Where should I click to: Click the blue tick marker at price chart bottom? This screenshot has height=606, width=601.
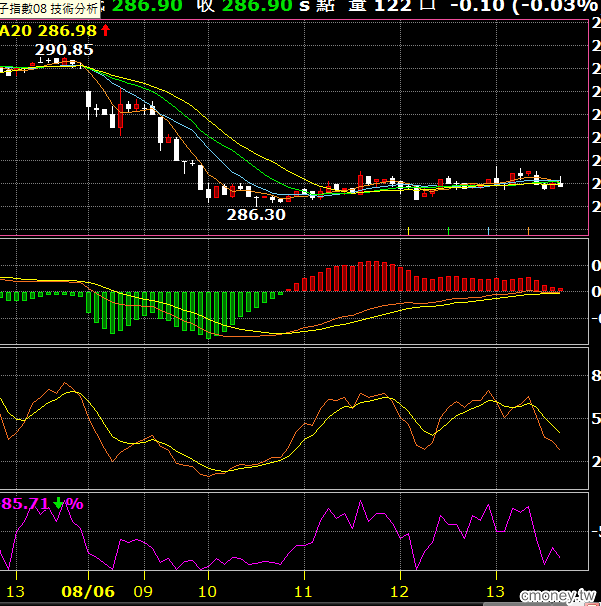click(x=489, y=231)
